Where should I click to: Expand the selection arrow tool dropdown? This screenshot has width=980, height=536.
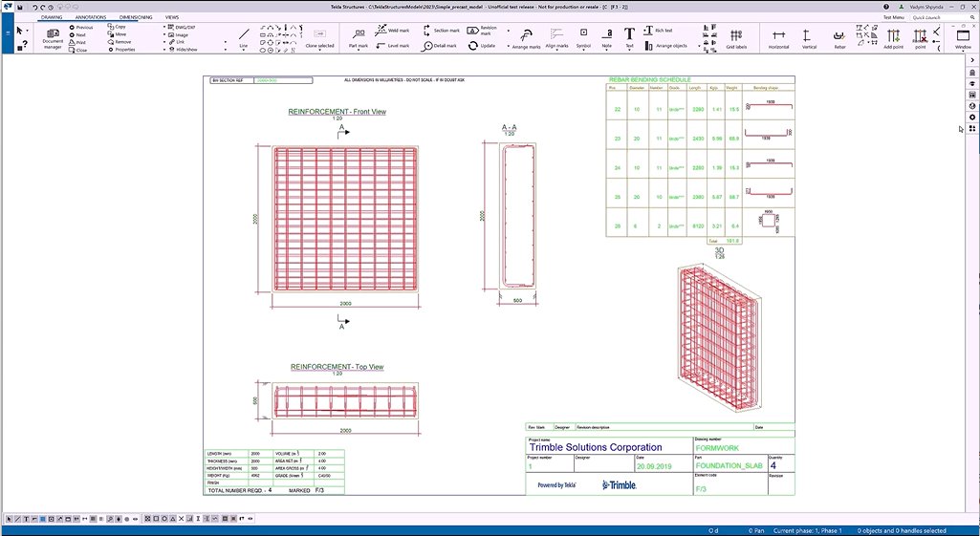[28, 30]
